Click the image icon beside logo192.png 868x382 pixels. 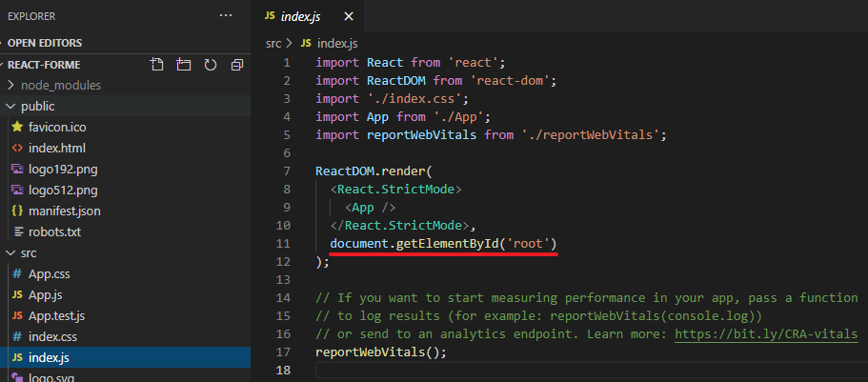[17, 170]
